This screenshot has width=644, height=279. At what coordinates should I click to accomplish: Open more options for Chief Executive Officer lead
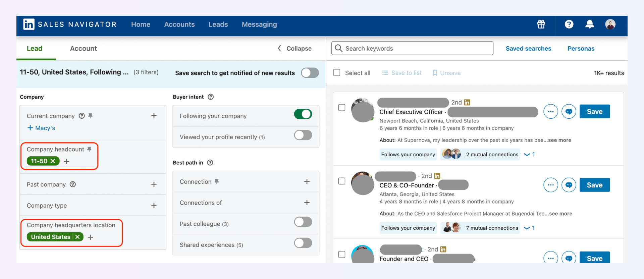click(x=550, y=112)
